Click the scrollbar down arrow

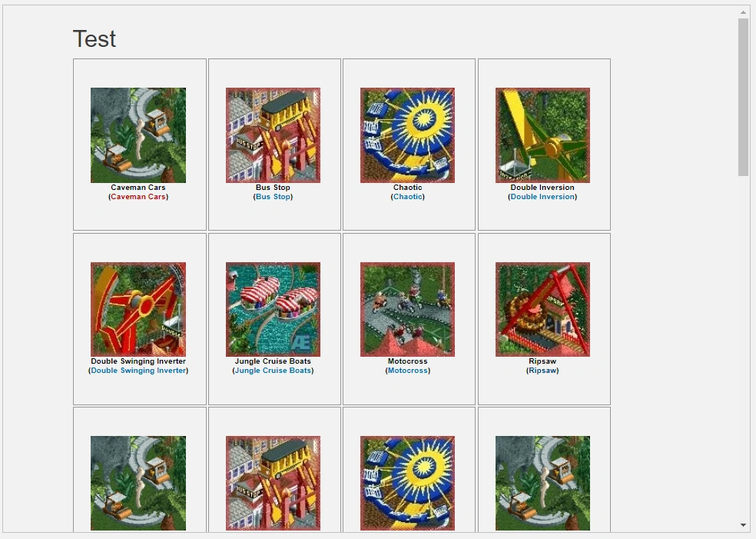[x=743, y=525]
